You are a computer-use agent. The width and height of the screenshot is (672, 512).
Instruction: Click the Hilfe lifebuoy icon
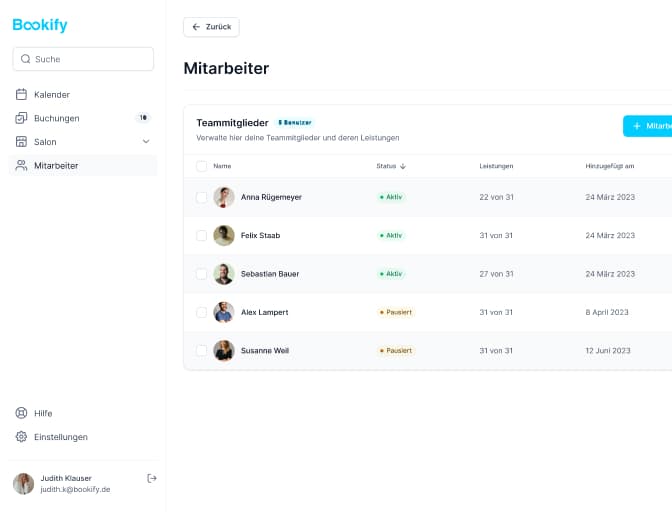(22, 413)
